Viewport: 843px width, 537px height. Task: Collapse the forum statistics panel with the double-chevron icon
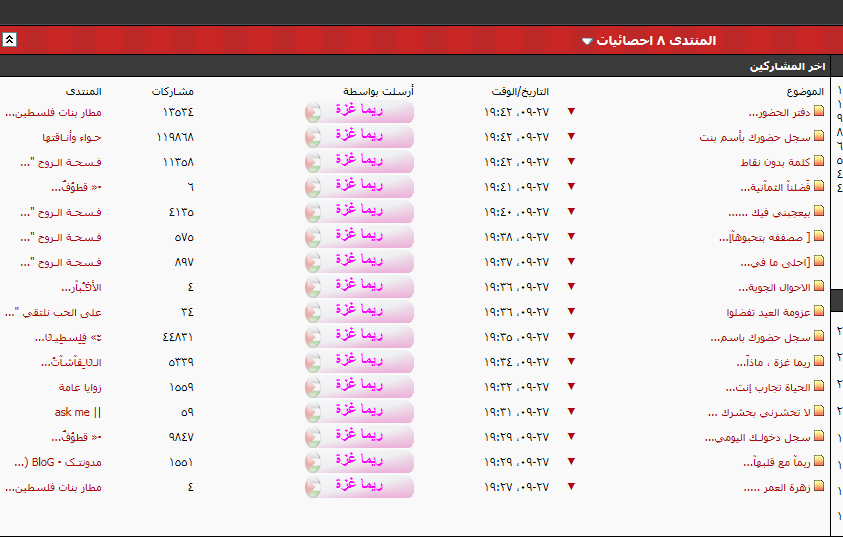(9, 40)
